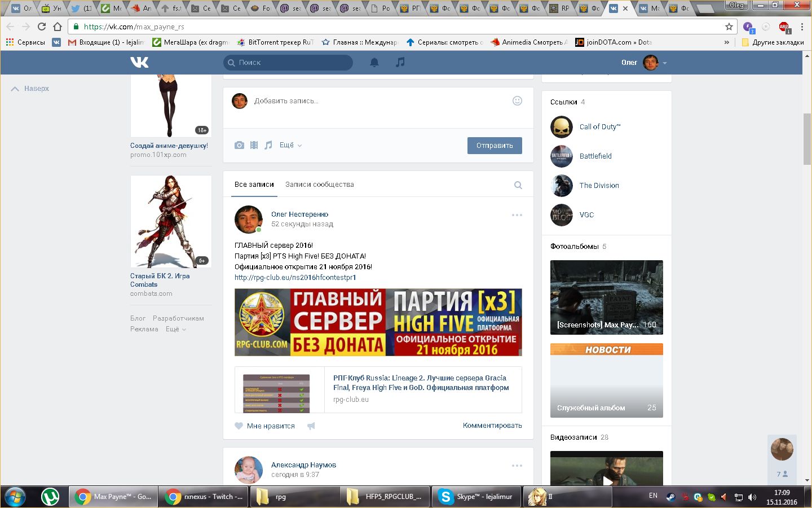Open the emoji smiley picker
The height and width of the screenshot is (508, 812).
pos(517,101)
